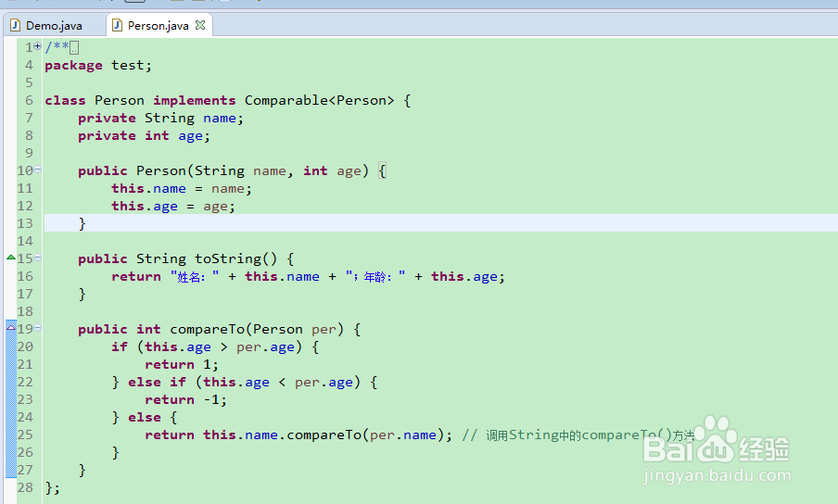Click on 'package test;' text
Screen dimensions: 838x504
tap(98, 66)
